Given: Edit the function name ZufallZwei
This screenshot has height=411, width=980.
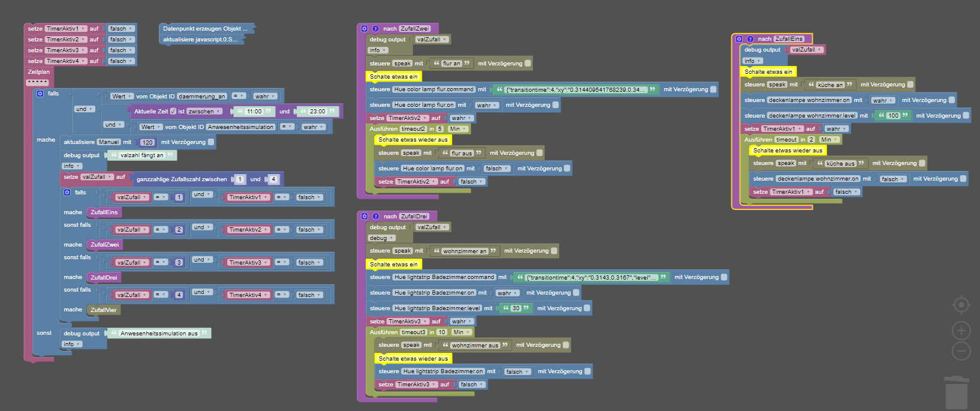Looking at the screenshot, I should [x=415, y=29].
